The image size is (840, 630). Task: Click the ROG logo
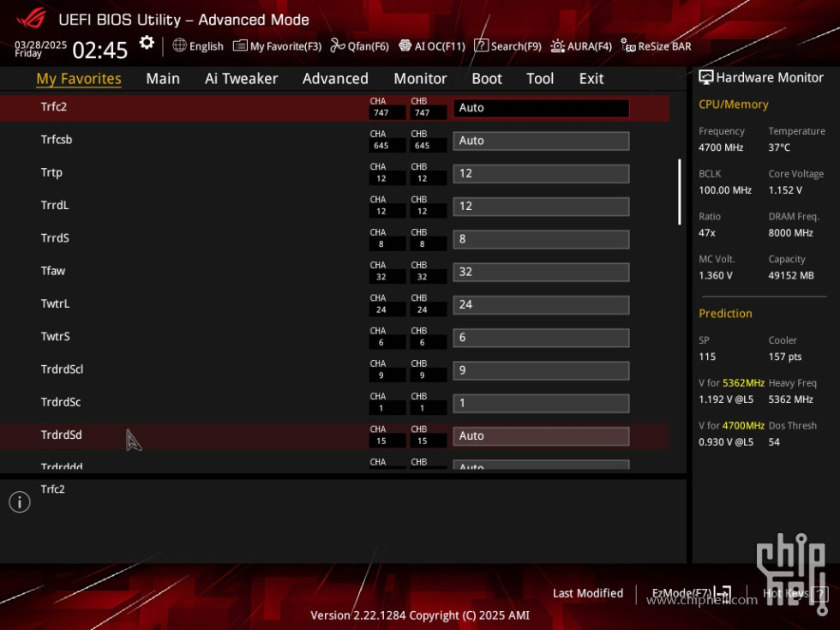(x=32, y=18)
